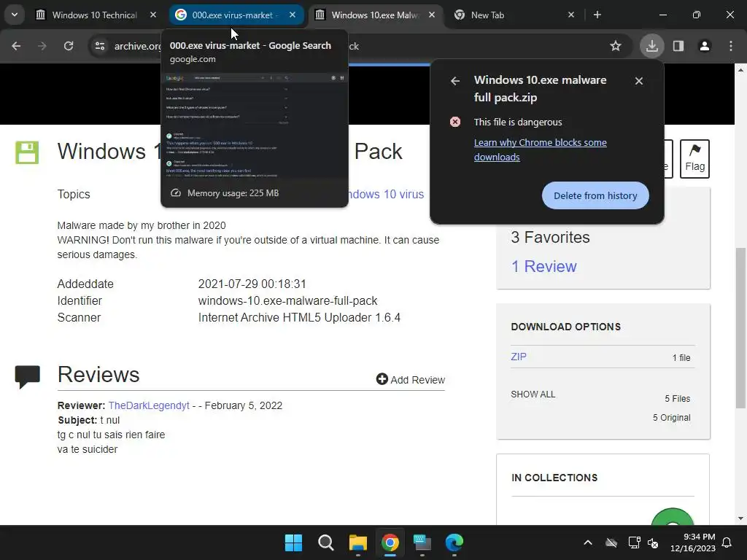Bookmark this page with the star icon
This screenshot has height=560, width=747.
tap(616, 46)
